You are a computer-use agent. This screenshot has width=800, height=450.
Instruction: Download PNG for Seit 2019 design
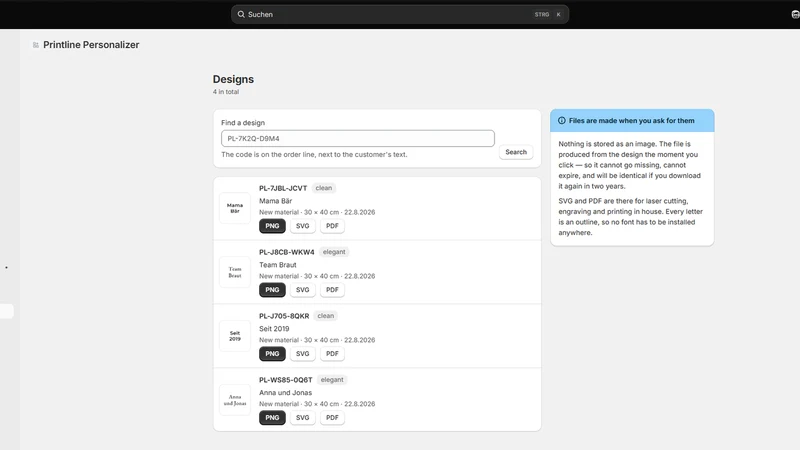coord(272,354)
